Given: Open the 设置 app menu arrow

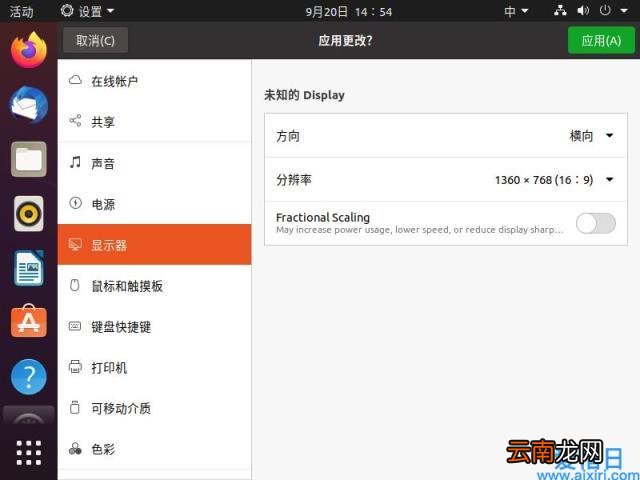Looking at the screenshot, I should [x=110, y=11].
